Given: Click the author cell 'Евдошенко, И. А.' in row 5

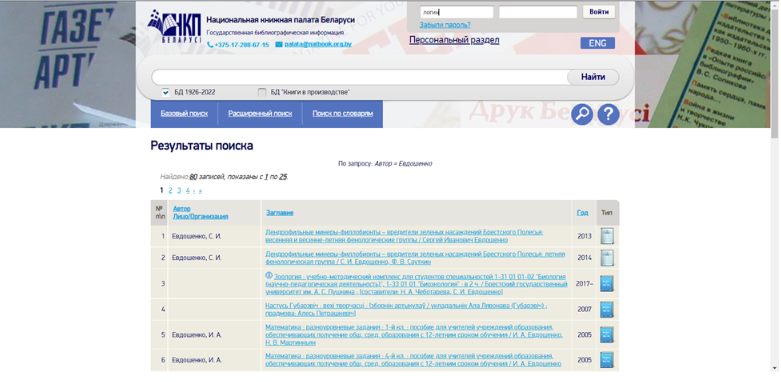Looking at the screenshot, I should pyautogui.click(x=197, y=335).
